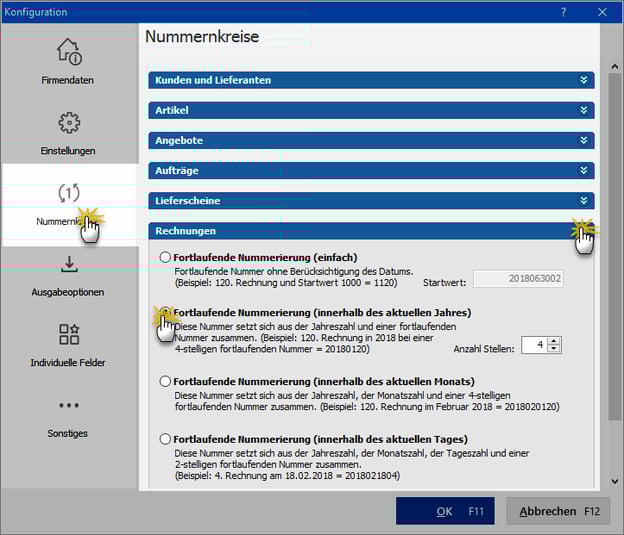Open the Sonstiges three-dots icon

(x=68, y=406)
